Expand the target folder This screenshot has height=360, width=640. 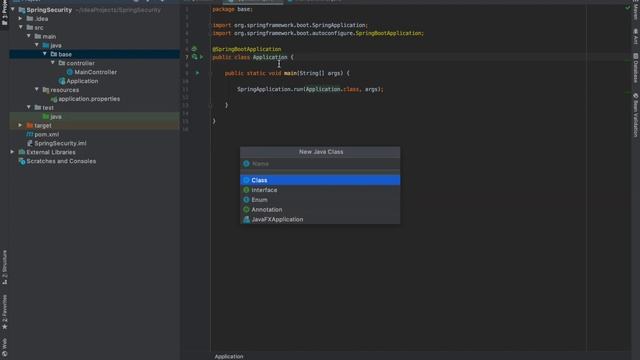[20, 125]
